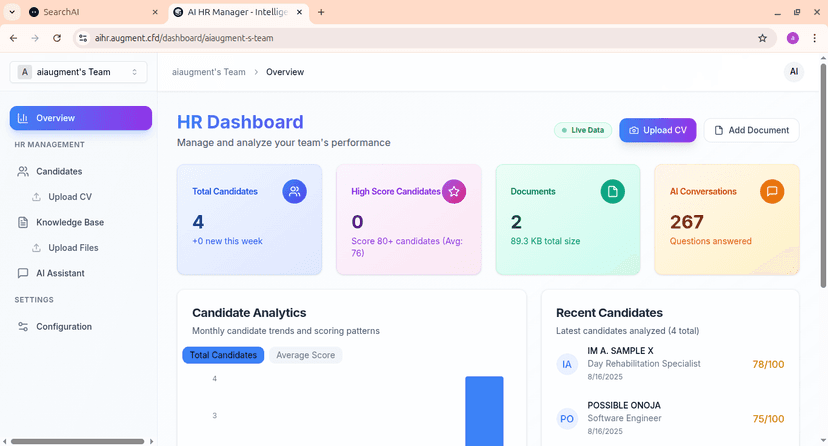Screen dimensions: 828x446
Task: Click the AI avatar in header
Action: [x=794, y=72]
